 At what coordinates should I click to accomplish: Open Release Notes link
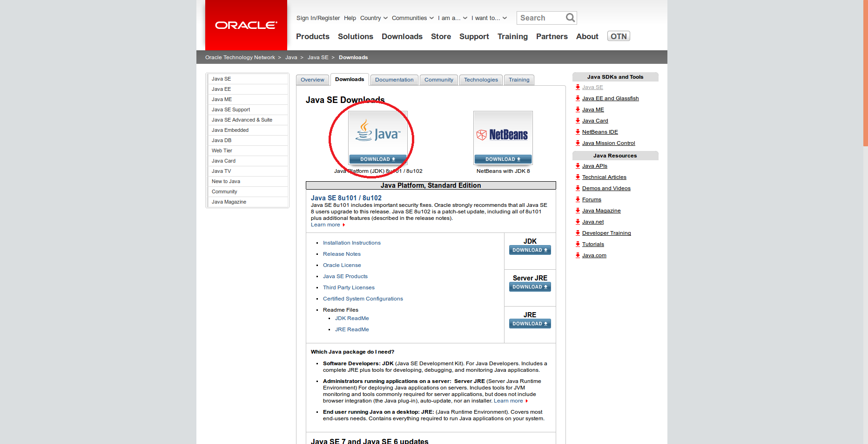click(x=342, y=254)
